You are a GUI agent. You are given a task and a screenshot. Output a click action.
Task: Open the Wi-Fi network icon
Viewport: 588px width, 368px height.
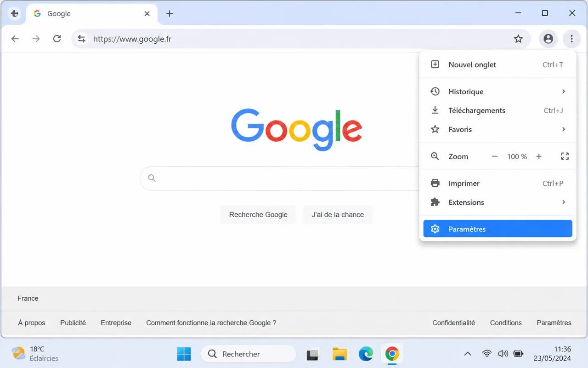[487, 354]
